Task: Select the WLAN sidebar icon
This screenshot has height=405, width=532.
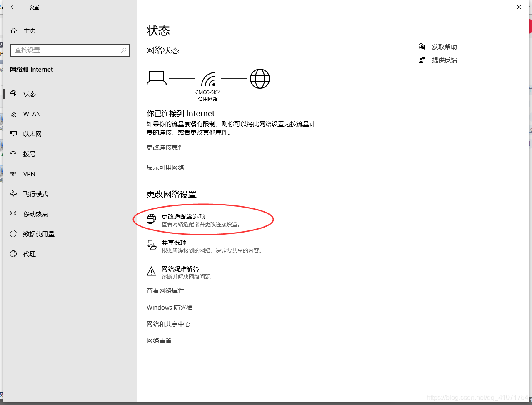Action: tap(13, 114)
